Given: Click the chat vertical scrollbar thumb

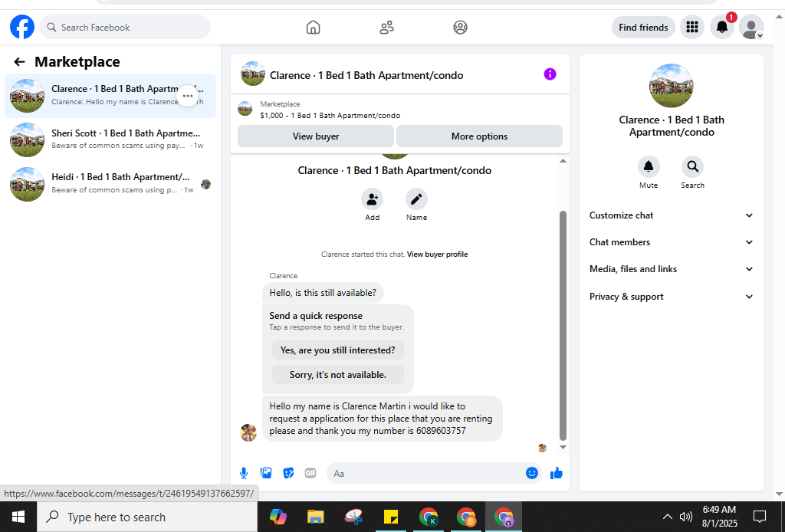Looking at the screenshot, I should [x=563, y=325].
